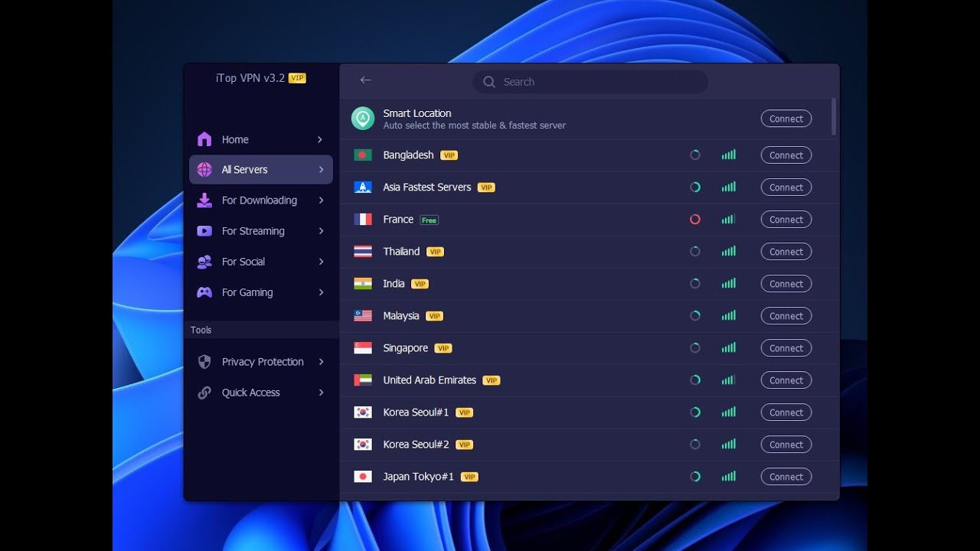
Task: Connect to Smart Location
Action: [786, 119]
